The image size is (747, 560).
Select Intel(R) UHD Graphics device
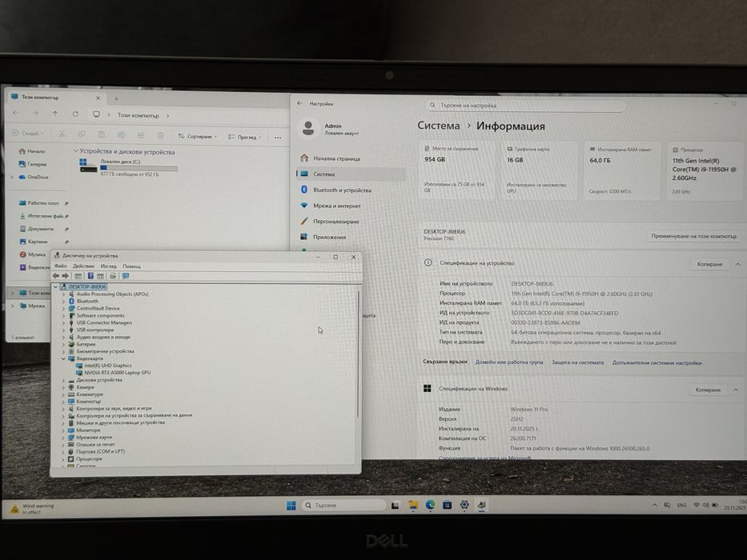(x=107, y=366)
